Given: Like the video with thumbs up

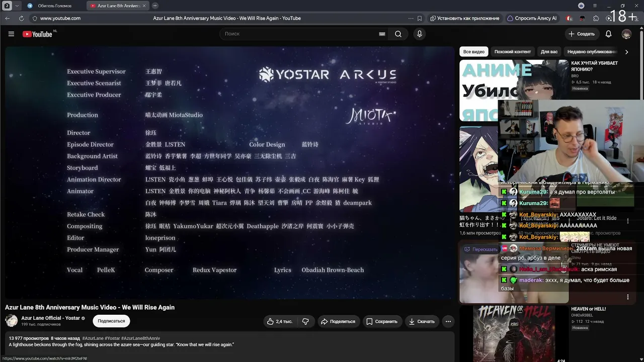Looking at the screenshot, I should tap(279, 321).
